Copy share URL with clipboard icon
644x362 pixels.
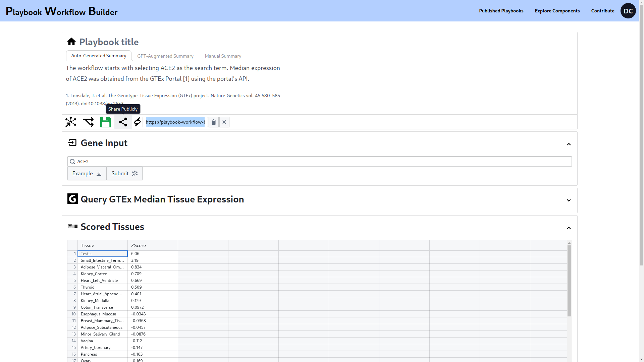[x=214, y=122]
